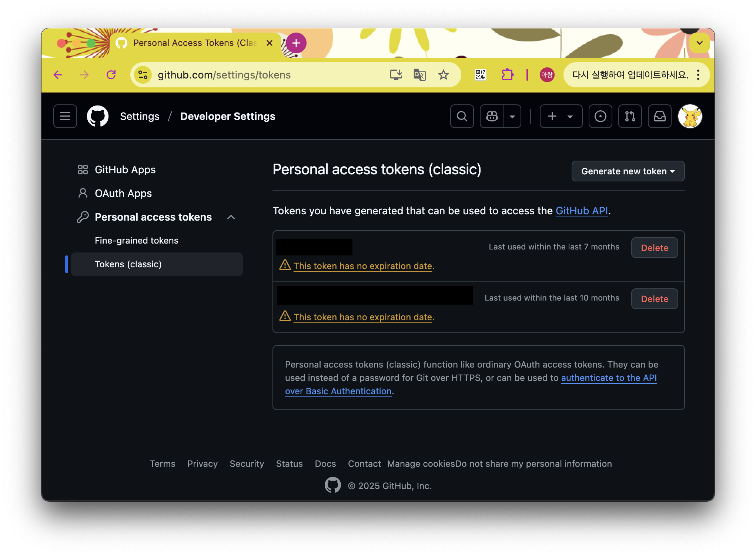Open the GitHub search magnifier
756x556 pixels.
tap(462, 116)
